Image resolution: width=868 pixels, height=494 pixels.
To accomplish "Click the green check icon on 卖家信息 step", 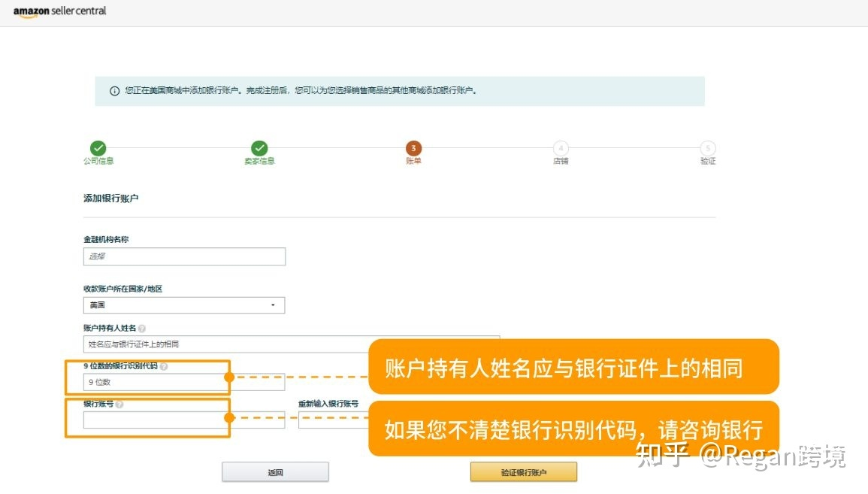I will [x=259, y=149].
